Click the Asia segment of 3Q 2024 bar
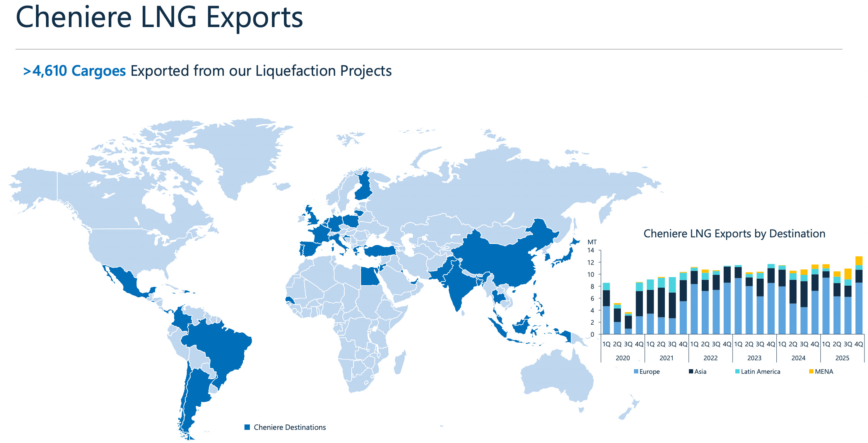The width and height of the screenshot is (868, 443). click(x=804, y=294)
